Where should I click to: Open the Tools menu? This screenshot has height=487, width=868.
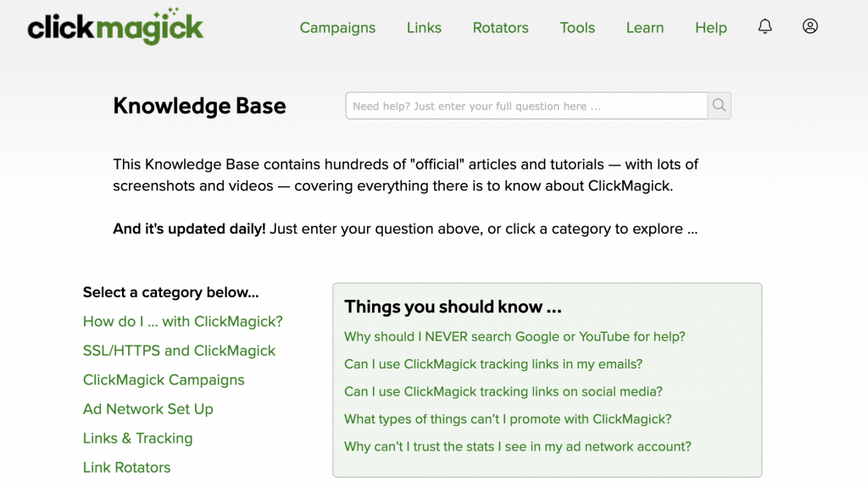coord(577,28)
